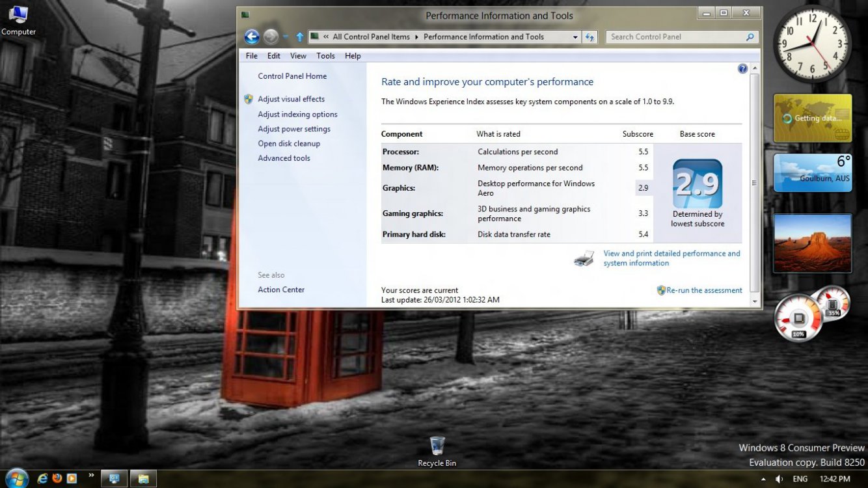Click the Memory (RAM) row label

(411, 167)
